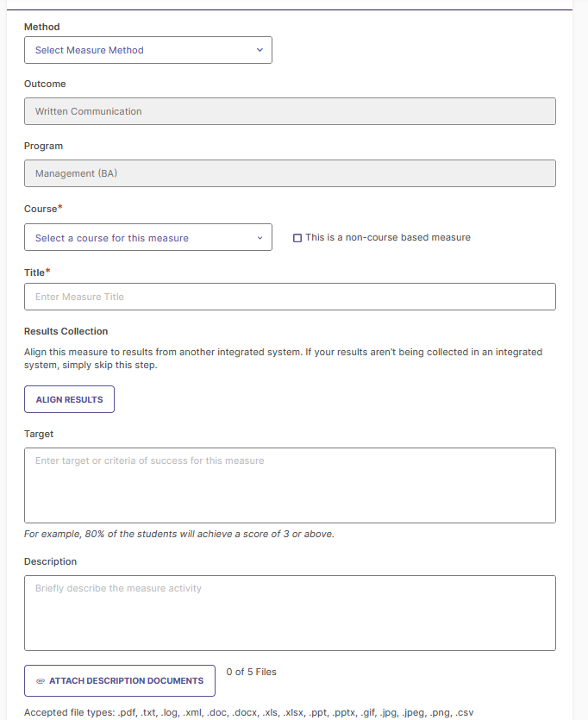Image resolution: width=588 pixels, height=720 pixels.
Task: Click the Course field label
Action: point(41,209)
